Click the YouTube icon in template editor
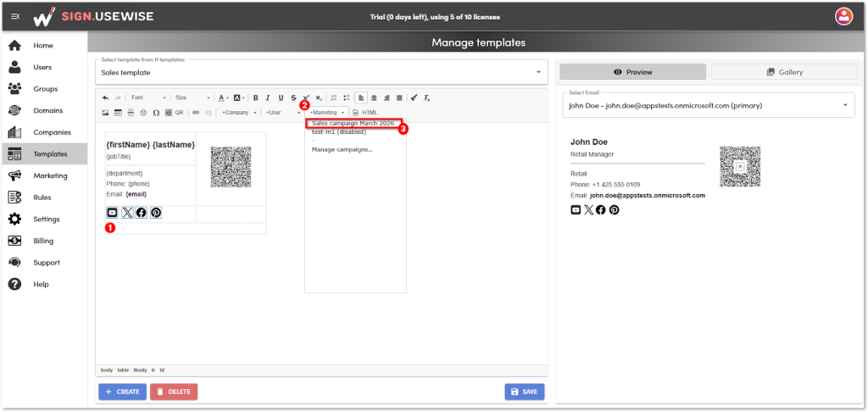868x412 pixels. click(112, 213)
